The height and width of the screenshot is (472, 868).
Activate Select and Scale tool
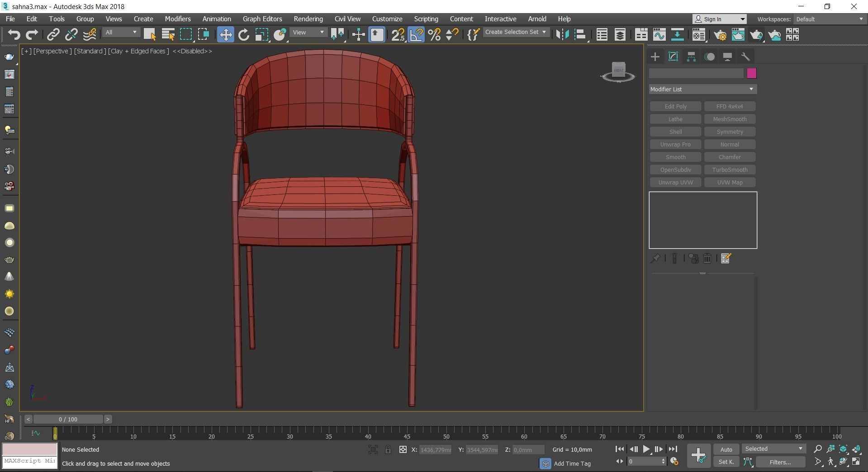pyautogui.click(x=262, y=35)
